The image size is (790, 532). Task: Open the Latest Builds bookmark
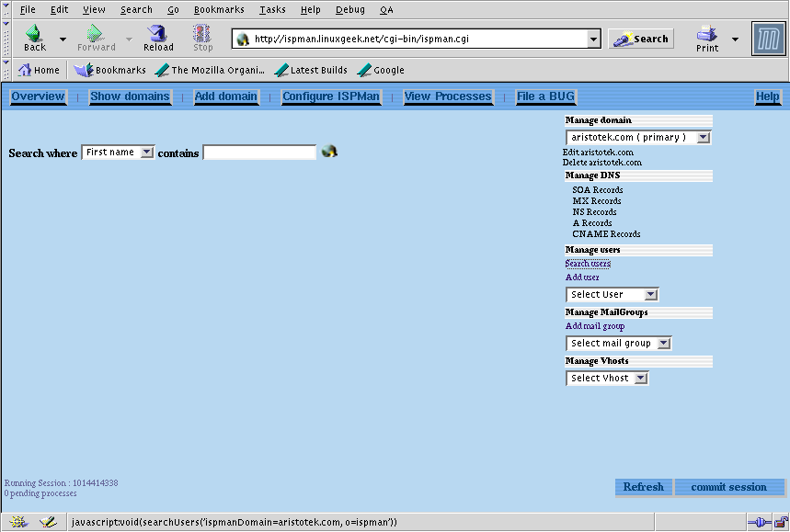(311, 70)
